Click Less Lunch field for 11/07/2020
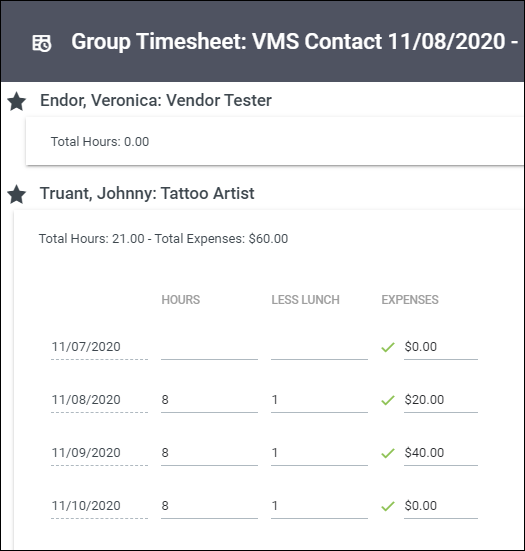 pyautogui.click(x=319, y=347)
